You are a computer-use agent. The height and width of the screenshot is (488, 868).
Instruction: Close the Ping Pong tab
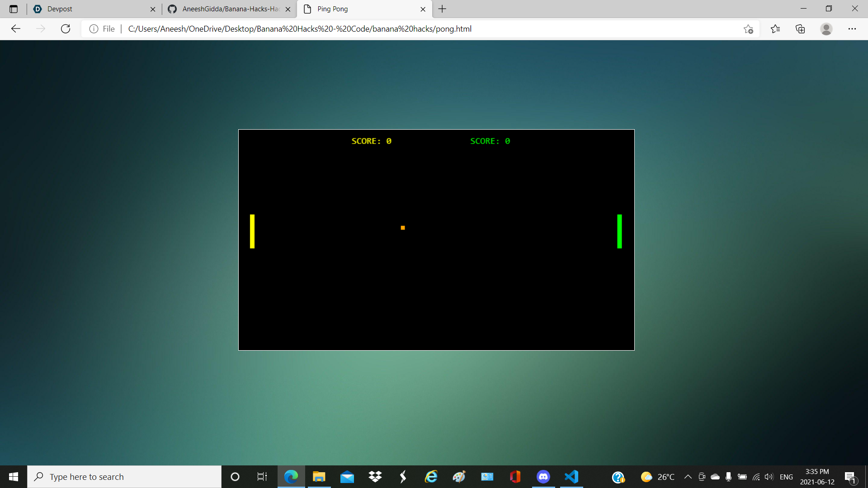[423, 9]
